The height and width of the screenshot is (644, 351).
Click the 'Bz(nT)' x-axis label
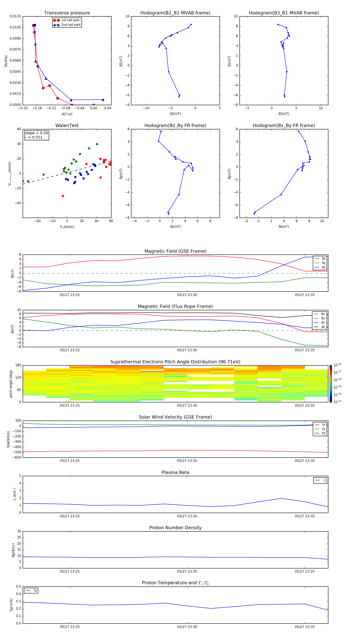coord(175,227)
